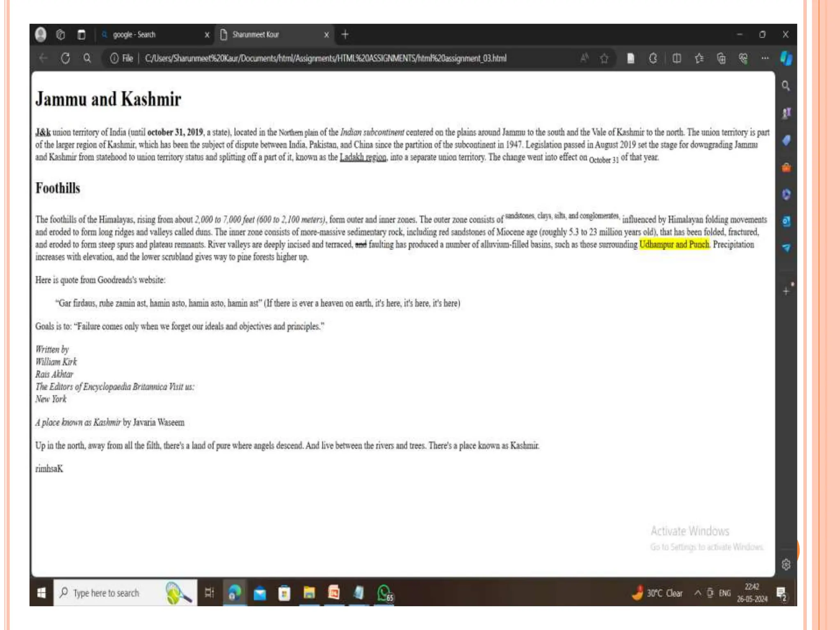Expand Settings and more ellipsis menu
The image size is (840, 630).
765,58
